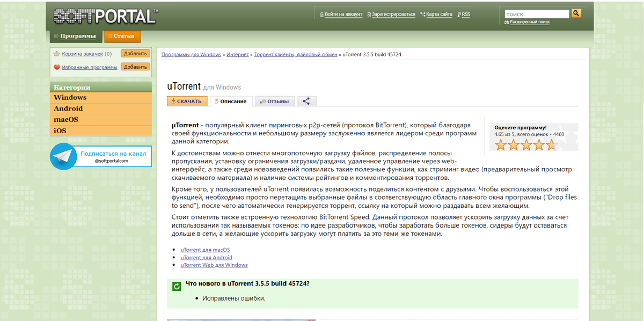Open the Статьи main tab
Viewport: 644px width, 321px height.
click(122, 37)
